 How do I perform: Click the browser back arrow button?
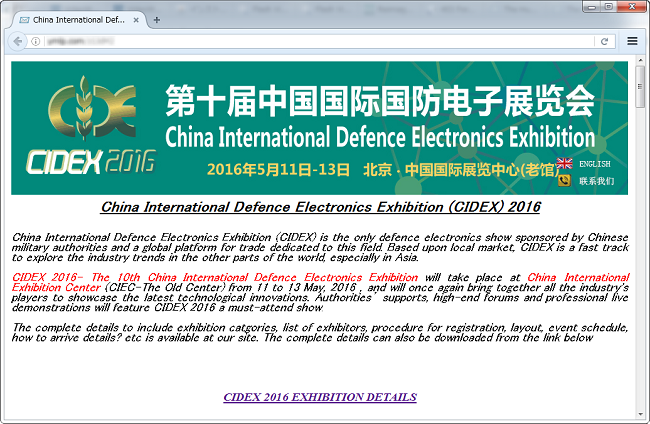pyautogui.click(x=17, y=41)
